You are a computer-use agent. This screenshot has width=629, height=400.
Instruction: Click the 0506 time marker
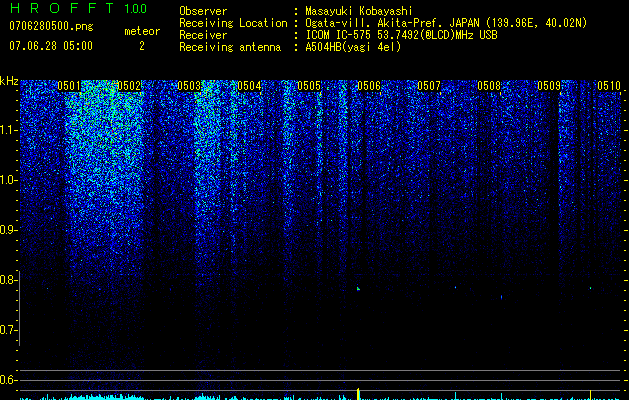pyautogui.click(x=369, y=86)
